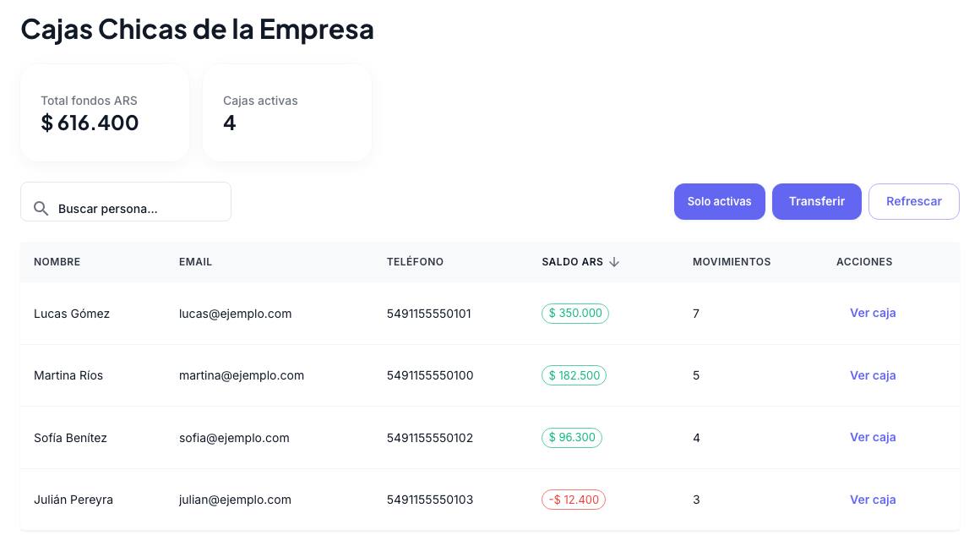Click the $ 96.300 balance badge
The height and width of the screenshot is (541, 980).
pyautogui.click(x=572, y=437)
